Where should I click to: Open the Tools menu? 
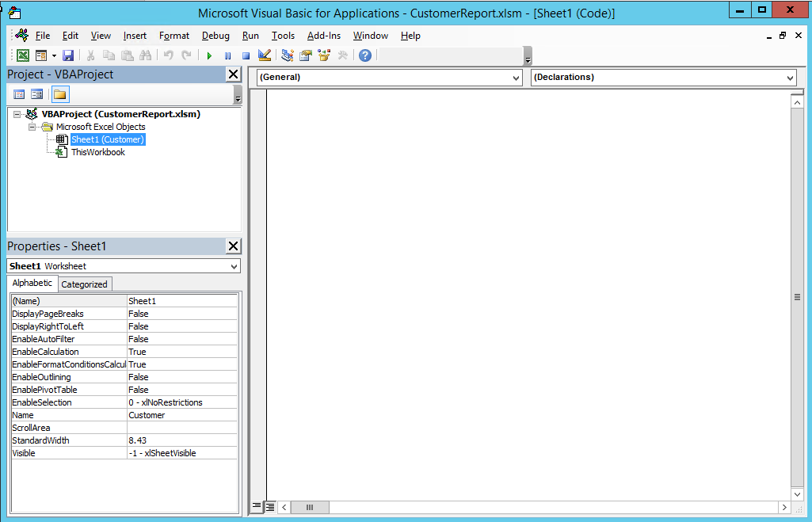284,36
